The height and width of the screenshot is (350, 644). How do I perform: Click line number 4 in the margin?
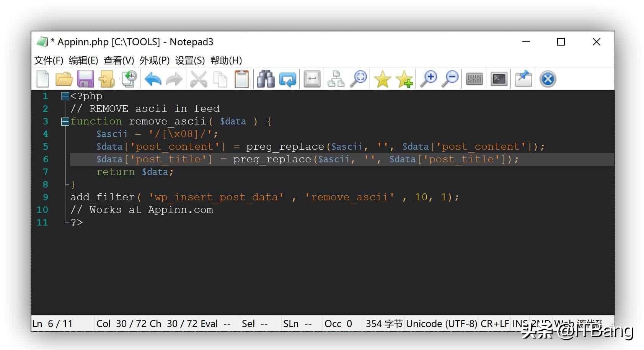click(x=46, y=134)
